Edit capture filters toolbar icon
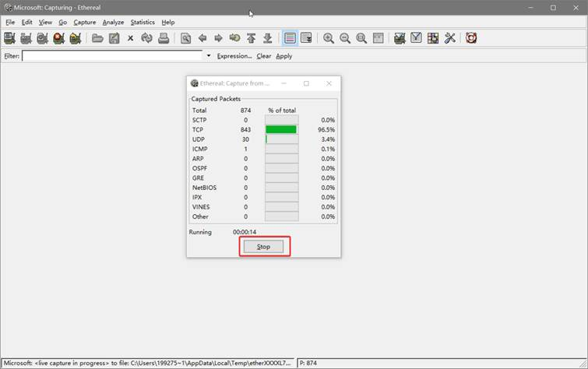This screenshot has height=369, width=588. point(400,38)
